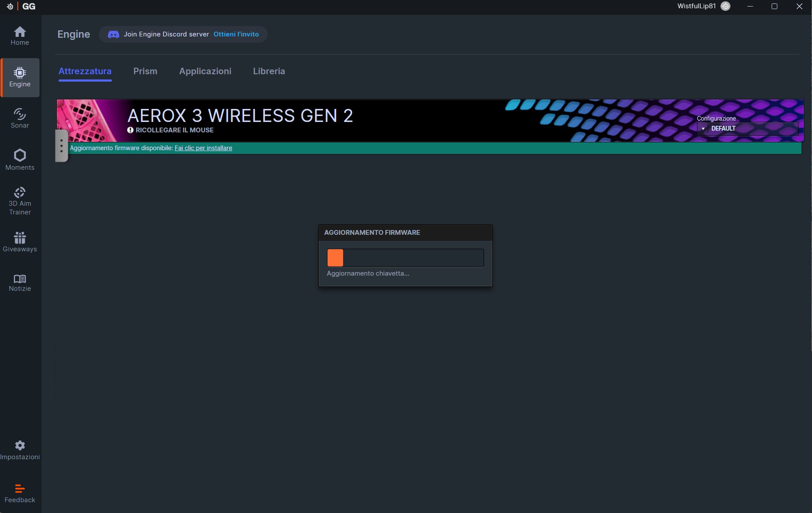Click 'Ottieni l'invito' Discord link

236,34
